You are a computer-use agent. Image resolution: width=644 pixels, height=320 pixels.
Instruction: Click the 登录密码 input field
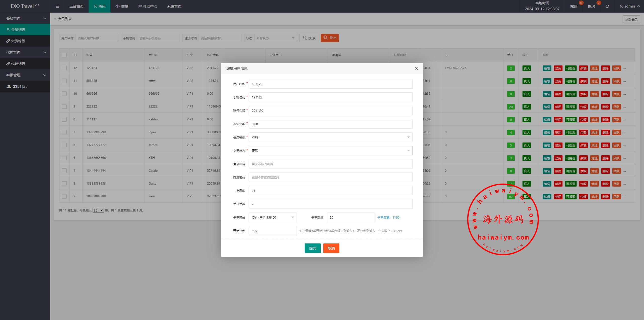click(330, 164)
